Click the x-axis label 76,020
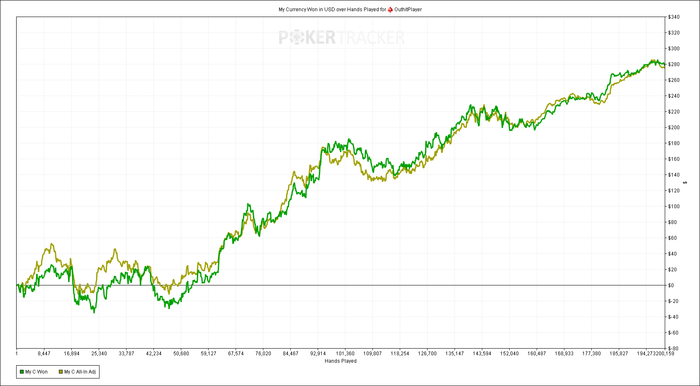 (x=263, y=353)
